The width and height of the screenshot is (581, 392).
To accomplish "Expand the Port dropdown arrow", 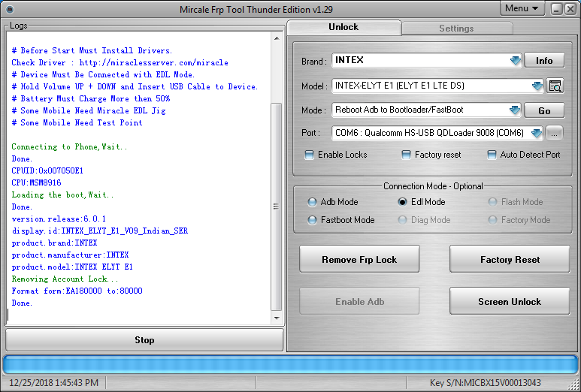I will point(537,133).
